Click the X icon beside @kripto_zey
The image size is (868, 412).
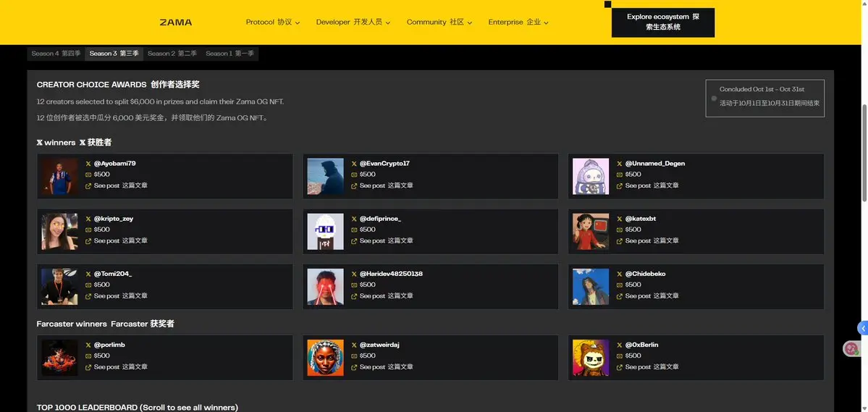[x=88, y=219]
